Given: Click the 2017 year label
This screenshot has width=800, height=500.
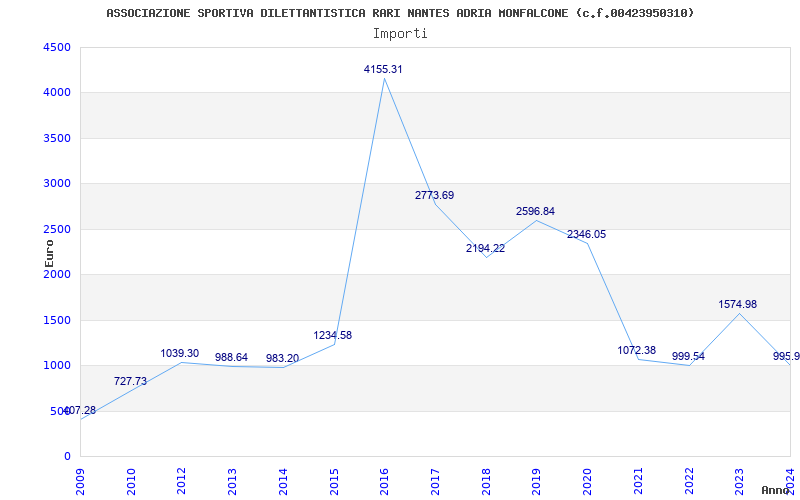Looking at the screenshot, I should pos(435,481).
